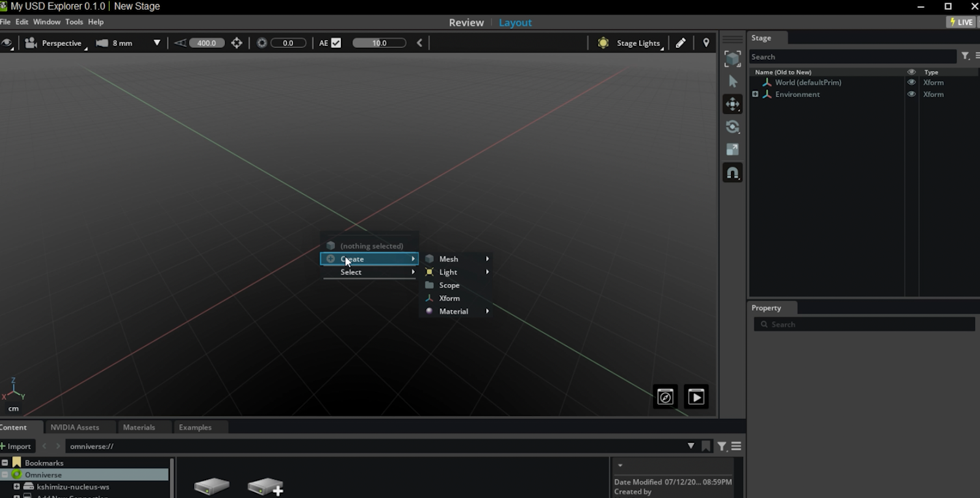This screenshot has height=498, width=980.
Task: Open the Stage Lights dropdown
Action: point(638,43)
